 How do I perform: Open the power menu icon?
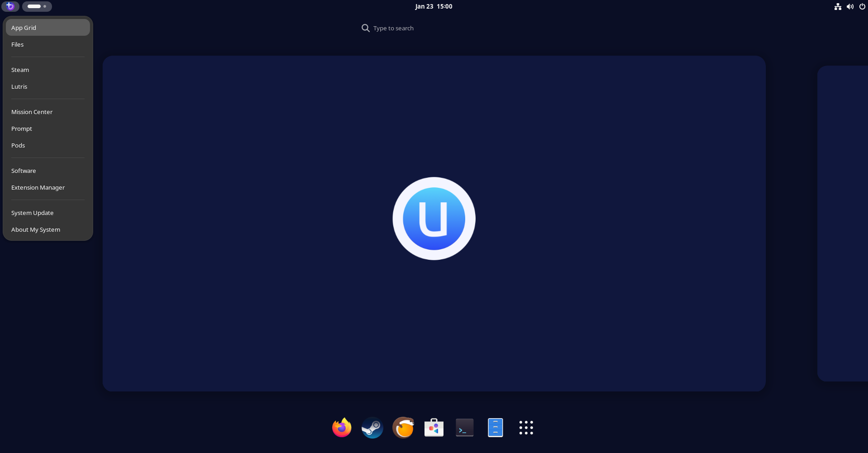point(862,6)
